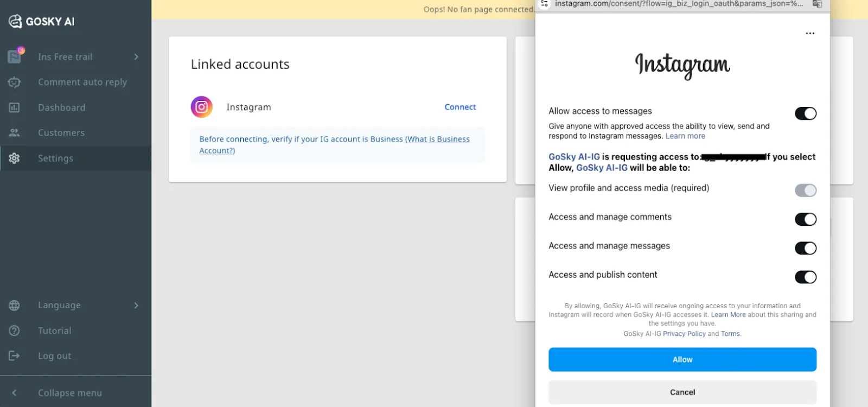Click the Log out arrow icon
The width and height of the screenshot is (868, 407).
15,356
